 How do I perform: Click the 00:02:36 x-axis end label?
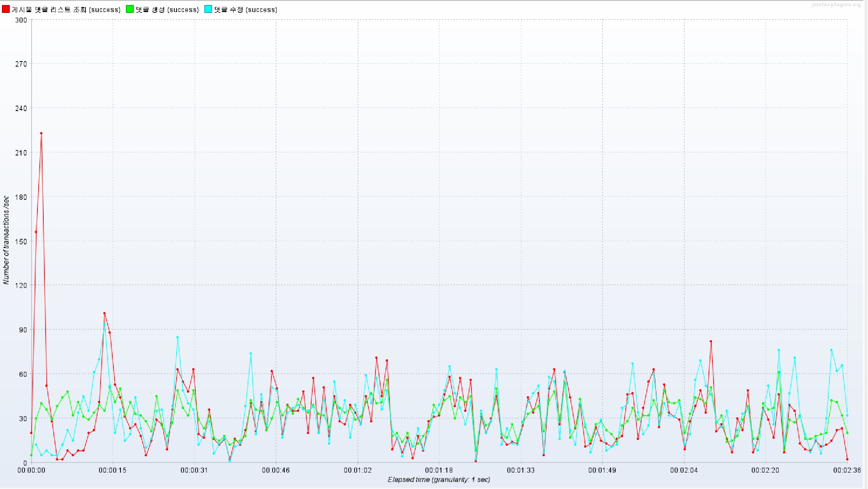847,470
